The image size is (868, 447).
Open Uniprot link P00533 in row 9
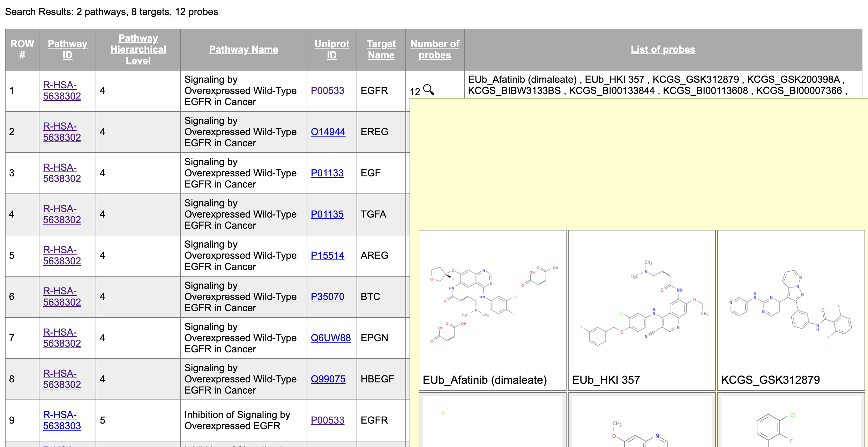(328, 420)
